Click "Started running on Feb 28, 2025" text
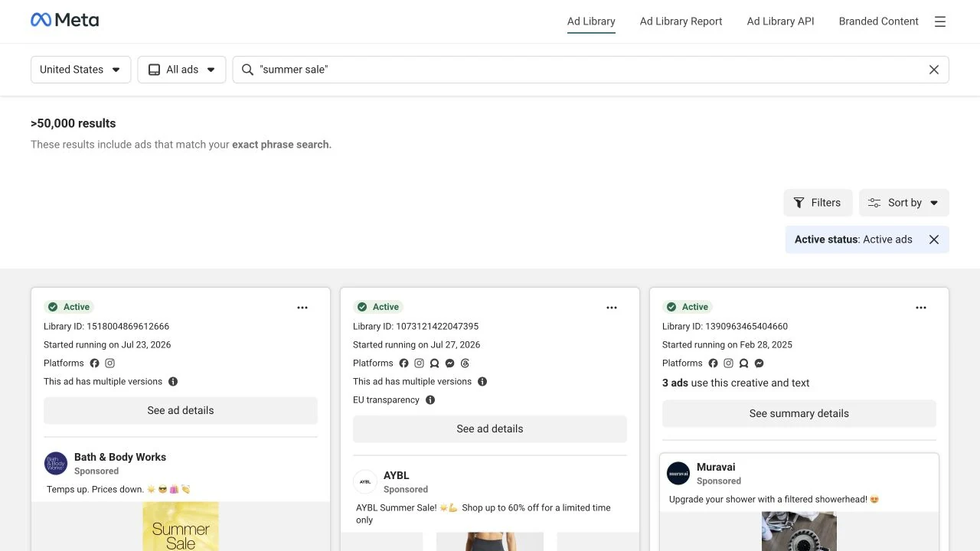The height and width of the screenshot is (551, 980). [x=727, y=345]
